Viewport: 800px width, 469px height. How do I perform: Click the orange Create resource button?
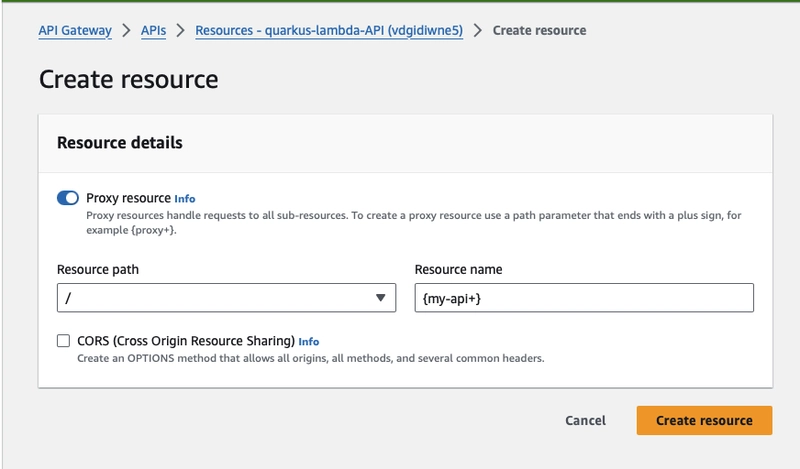pyautogui.click(x=704, y=421)
